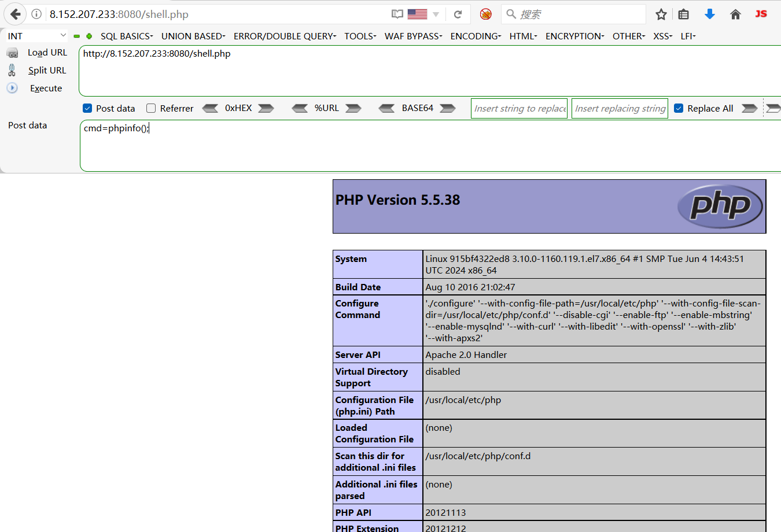
Task: Toggle the red JS extension icon
Action: [x=761, y=14]
